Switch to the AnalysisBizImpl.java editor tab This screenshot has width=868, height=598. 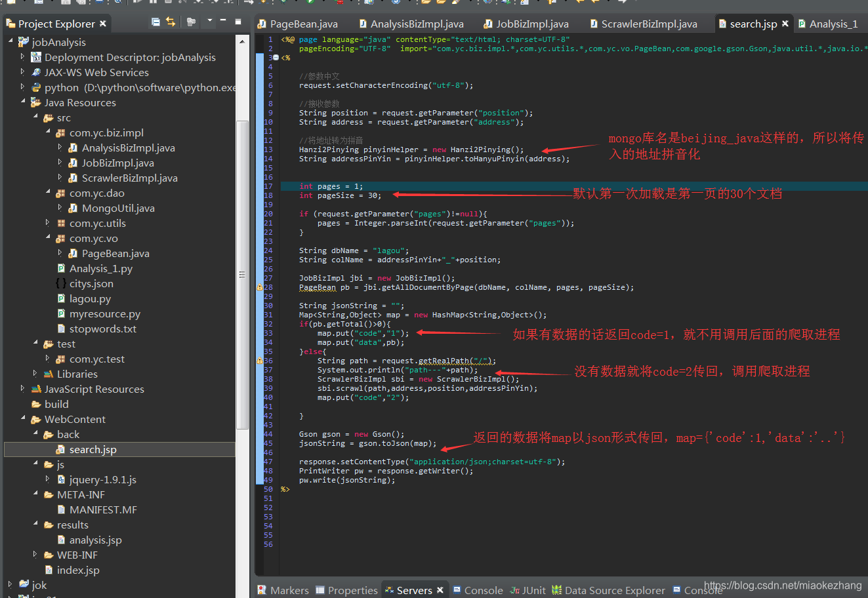[411, 24]
